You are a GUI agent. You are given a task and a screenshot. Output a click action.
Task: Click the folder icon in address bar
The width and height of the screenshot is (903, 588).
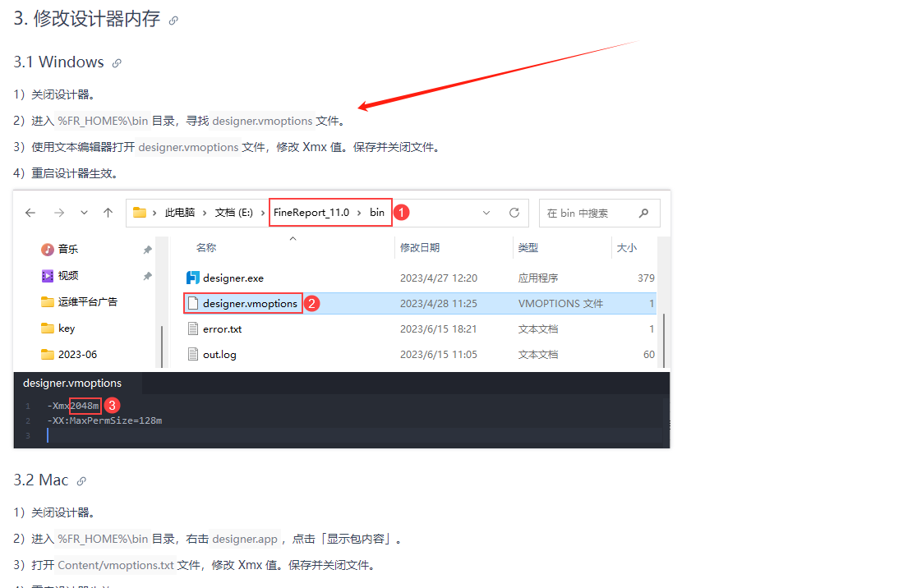(140, 213)
